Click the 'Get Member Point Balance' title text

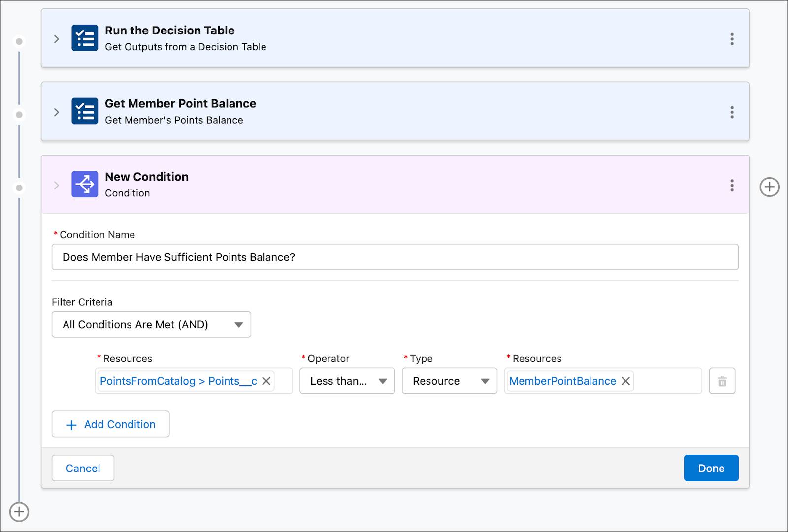(180, 103)
